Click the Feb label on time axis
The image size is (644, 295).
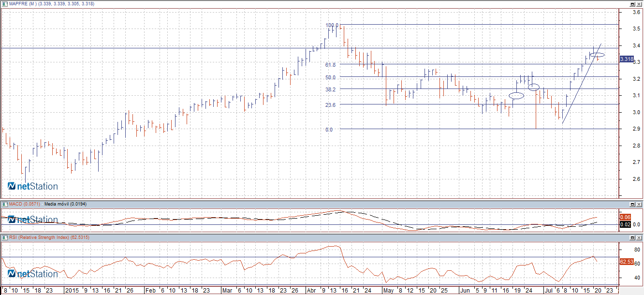150,291
